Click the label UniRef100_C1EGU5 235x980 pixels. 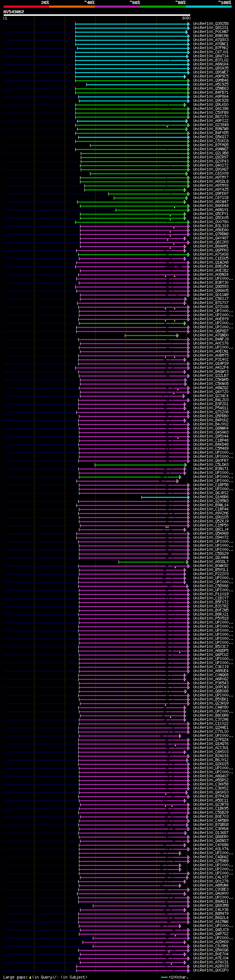[211, 259]
